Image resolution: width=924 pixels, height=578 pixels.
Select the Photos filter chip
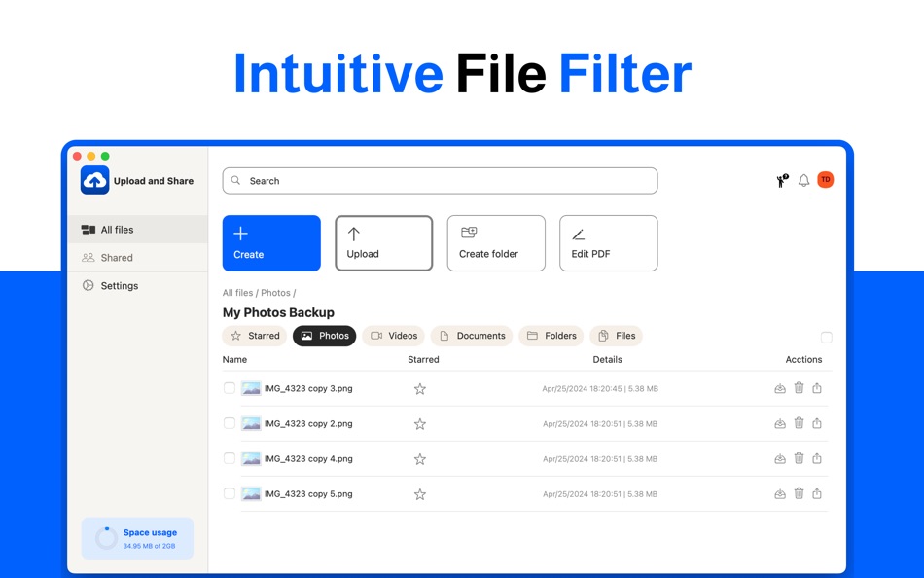click(x=325, y=336)
